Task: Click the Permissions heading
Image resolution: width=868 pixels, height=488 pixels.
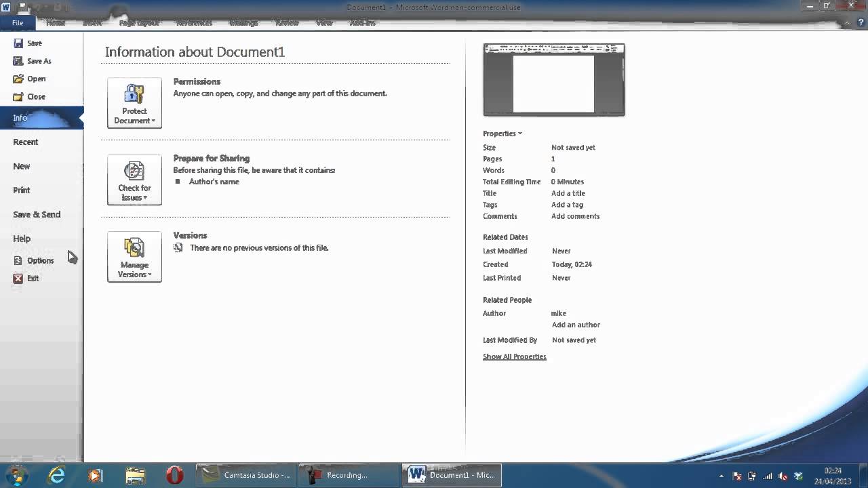Action: (x=197, y=81)
